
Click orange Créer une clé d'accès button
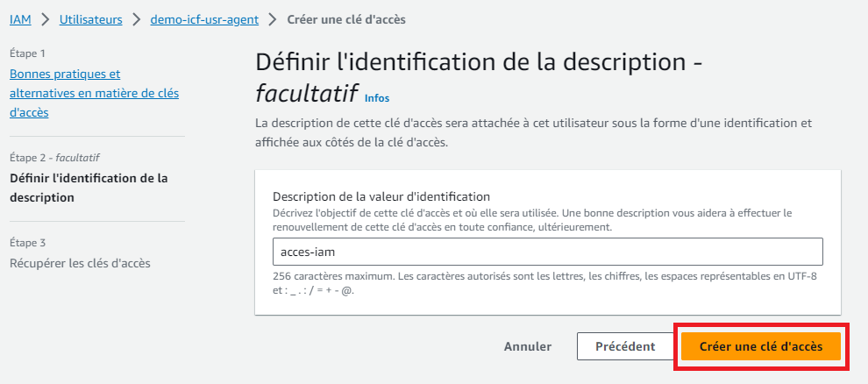[x=761, y=346]
